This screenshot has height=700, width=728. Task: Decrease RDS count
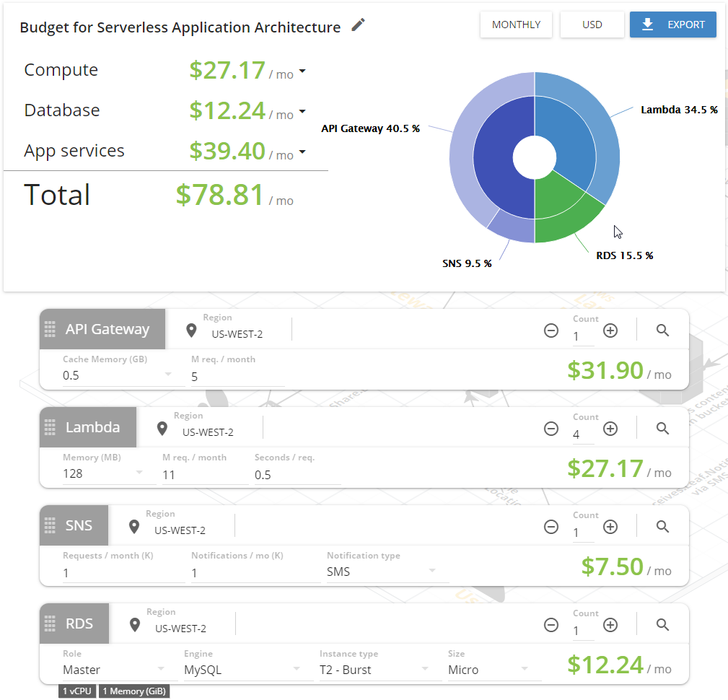pyautogui.click(x=551, y=625)
